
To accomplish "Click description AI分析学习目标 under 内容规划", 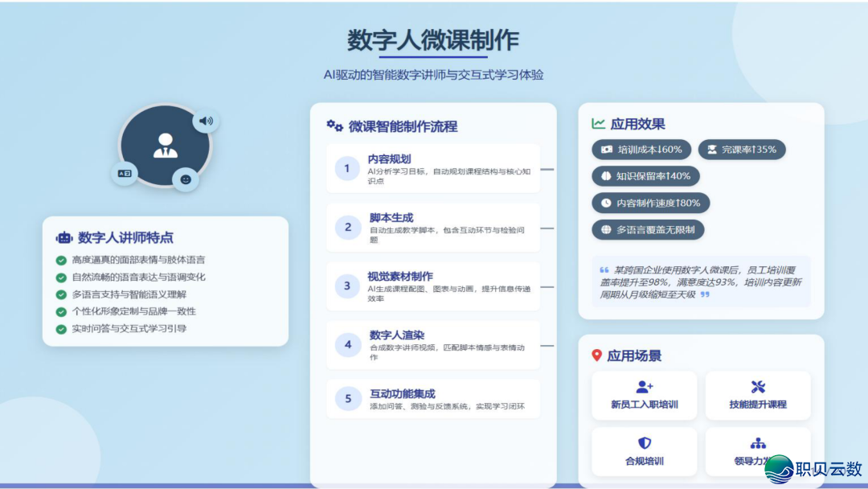I will pos(449,176).
